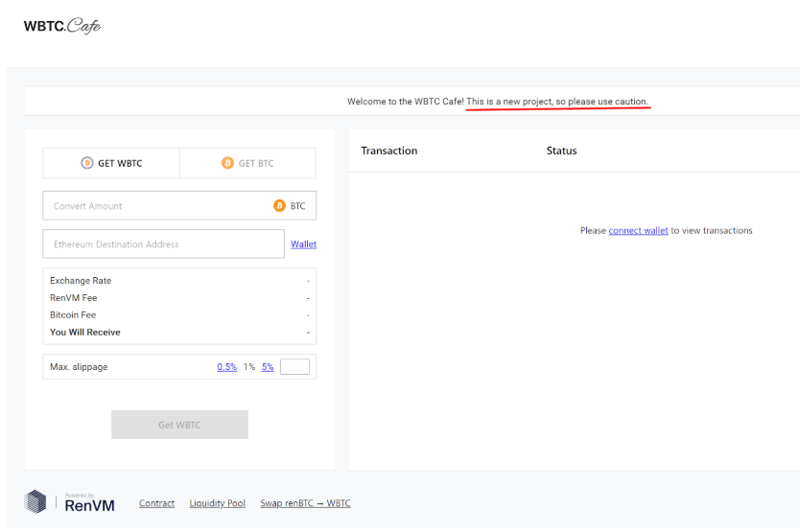The image size is (800, 532).
Task: Click the RenVM cube logo in footer
Action: (35, 501)
